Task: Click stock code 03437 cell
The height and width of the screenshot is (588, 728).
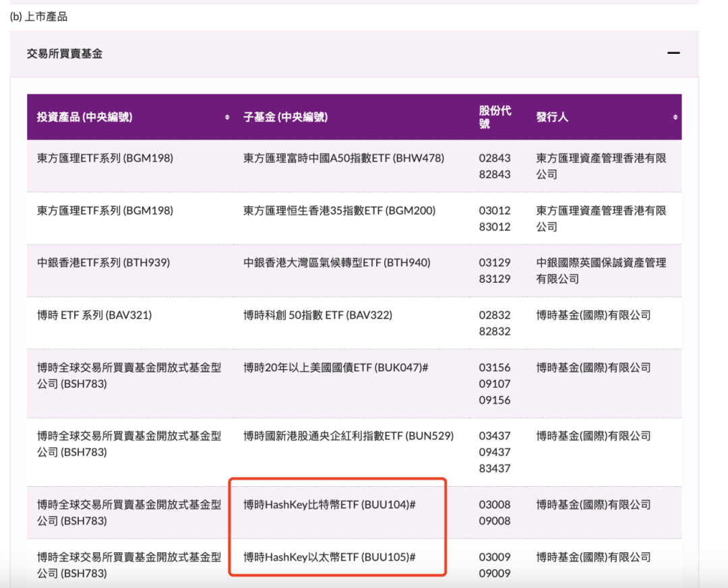Action: tap(495, 436)
